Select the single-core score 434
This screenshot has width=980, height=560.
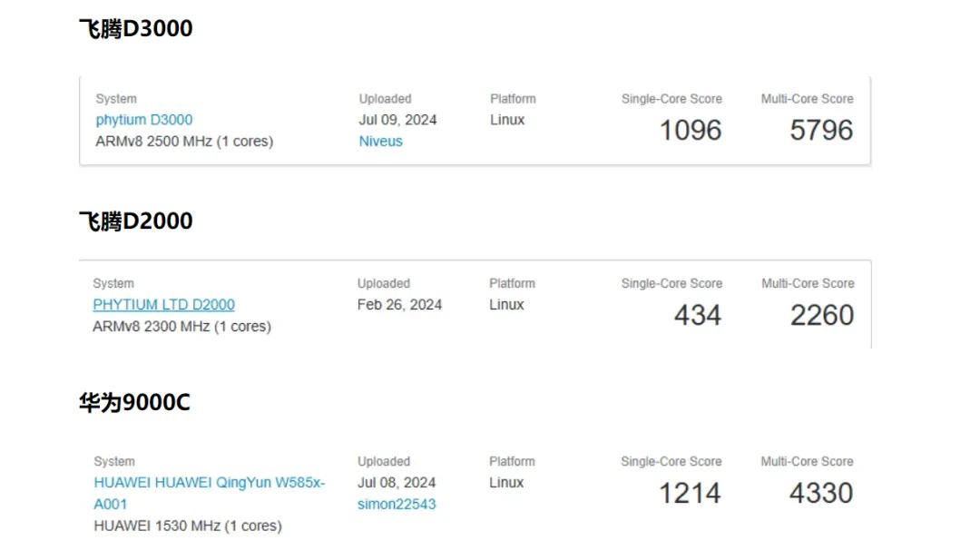698,316
